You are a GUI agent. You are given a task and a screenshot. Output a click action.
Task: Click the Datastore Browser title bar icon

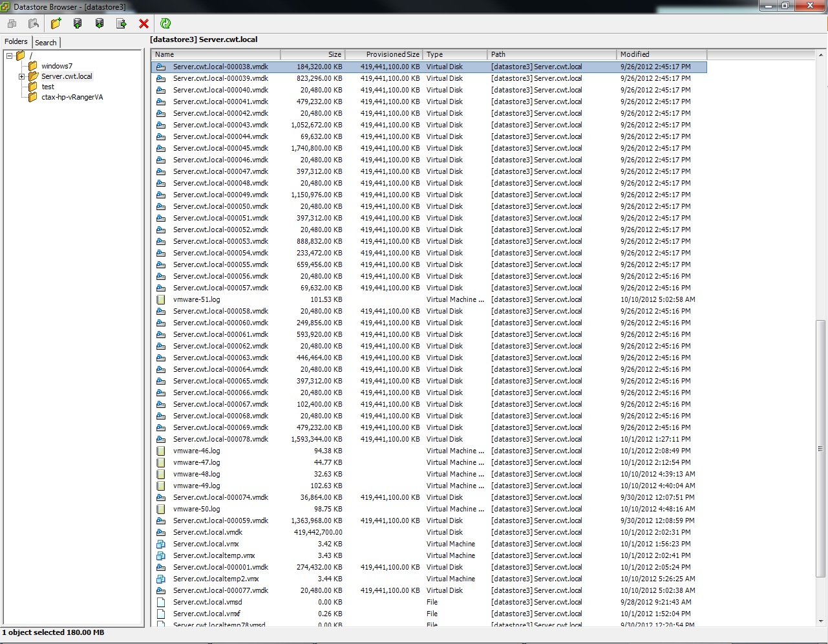pos(5,5)
